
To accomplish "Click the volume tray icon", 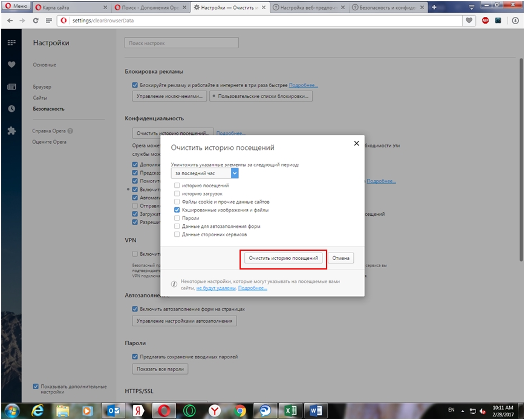I will pyautogui.click(x=483, y=412).
